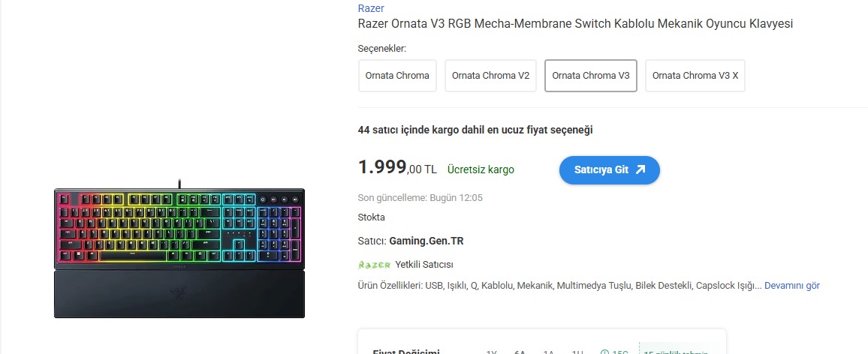Image resolution: width=868 pixels, height=354 pixels.
Task: Click the Stokta availability status
Action: point(372,217)
